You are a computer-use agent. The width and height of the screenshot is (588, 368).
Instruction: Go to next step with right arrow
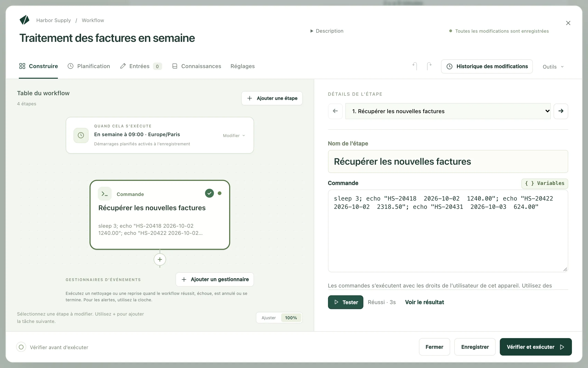[x=561, y=111]
